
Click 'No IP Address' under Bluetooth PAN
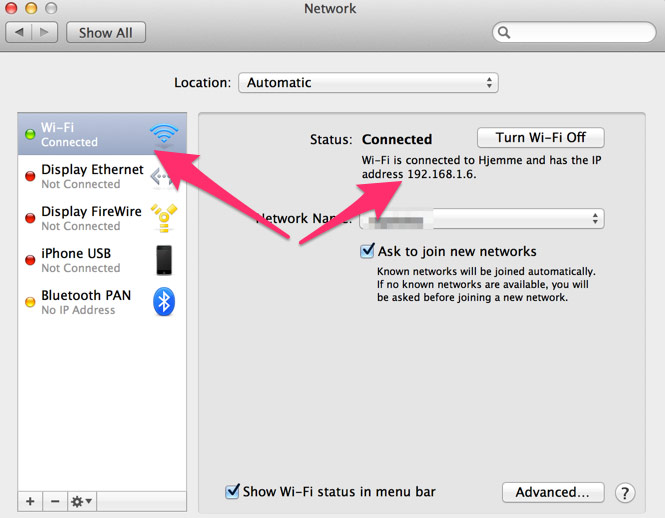78,310
